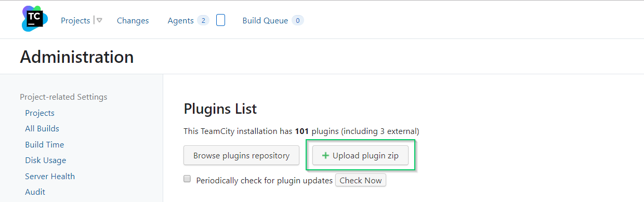The width and height of the screenshot is (644, 202).
Task: Click the Check Now button
Action: pos(361,181)
